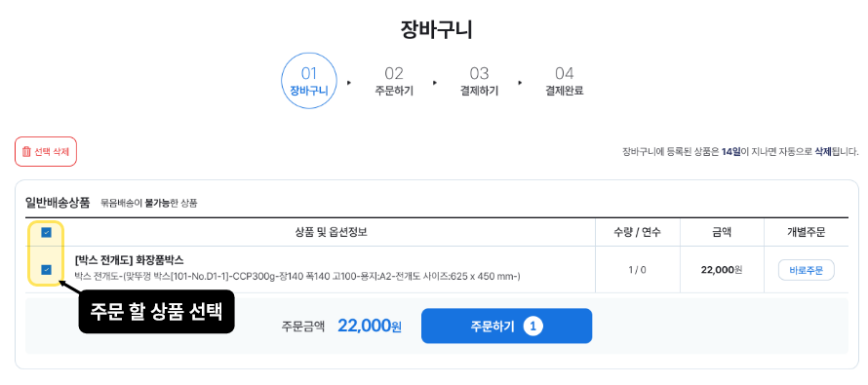Click the arrow between 주문하기 and 결제하기 steps

[x=435, y=83]
